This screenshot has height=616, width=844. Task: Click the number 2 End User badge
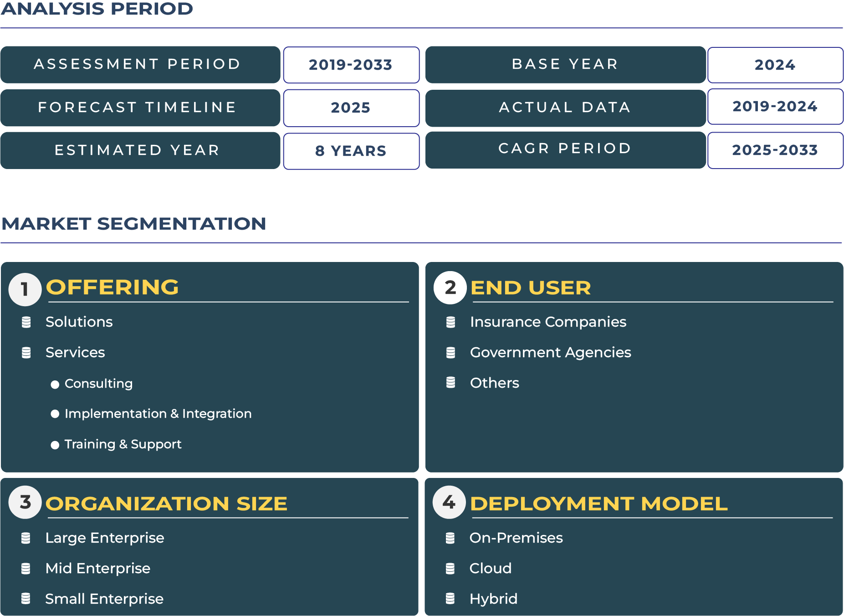click(x=450, y=287)
